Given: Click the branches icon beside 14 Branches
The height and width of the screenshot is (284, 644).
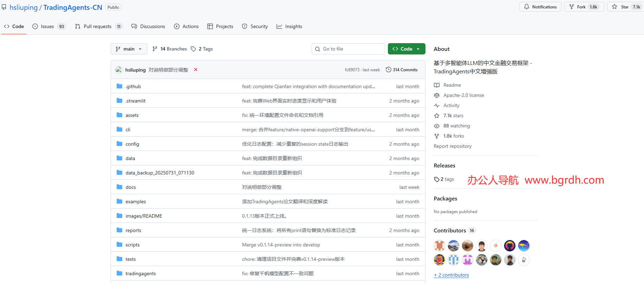Looking at the screenshot, I should [x=155, y=49].
